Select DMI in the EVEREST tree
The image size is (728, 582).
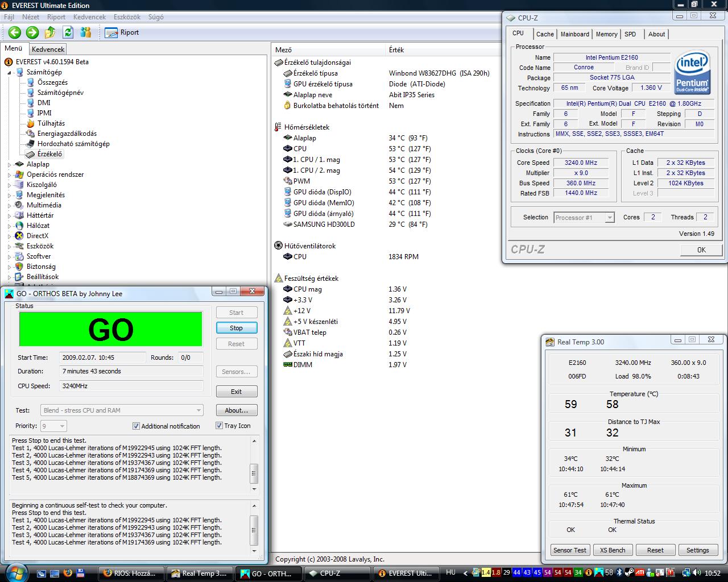pyautogui.click(x=44, y=103)
